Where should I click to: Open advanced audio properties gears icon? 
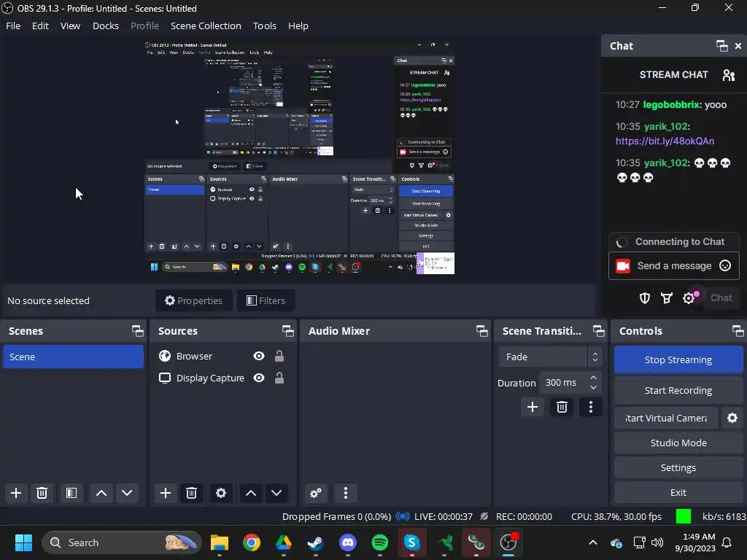pos(316,493)
